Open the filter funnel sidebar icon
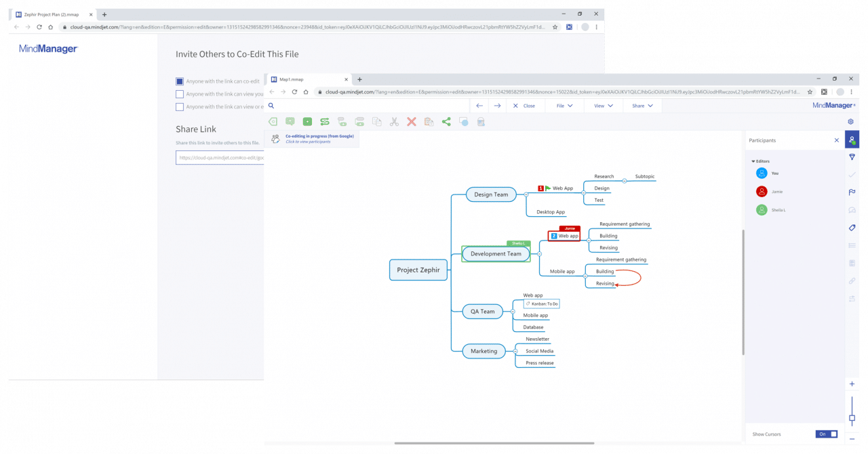Screen dimensions: 868x454 point(852,157)
